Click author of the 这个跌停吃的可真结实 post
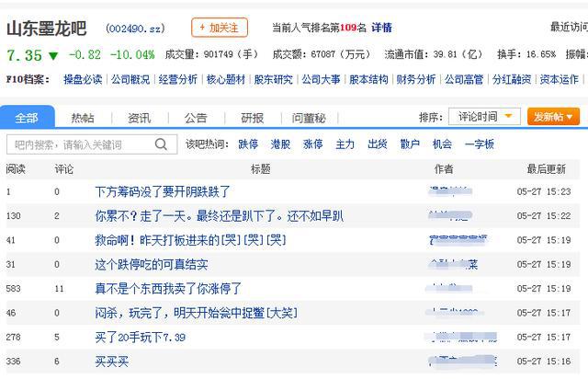588x379 pixels. coord(453,264)
